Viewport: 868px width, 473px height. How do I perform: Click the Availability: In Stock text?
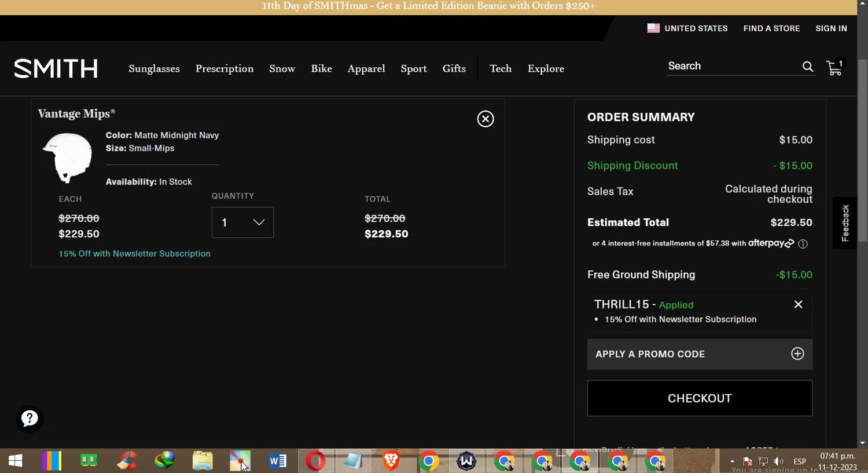click(149, 182)
